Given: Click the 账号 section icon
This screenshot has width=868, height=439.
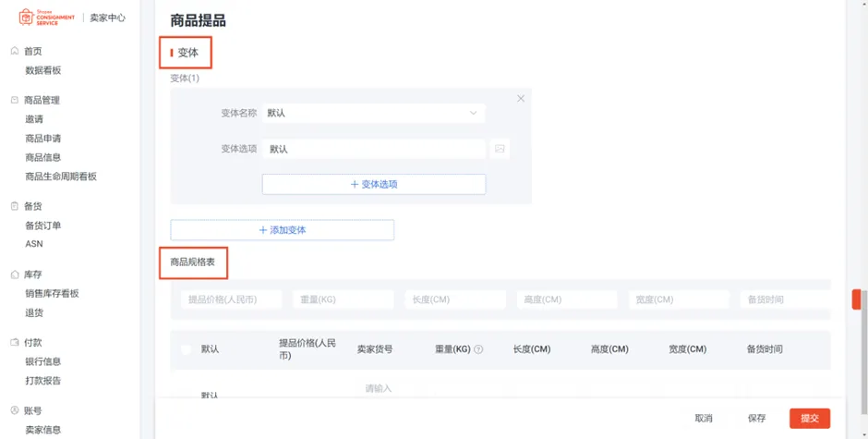Looking at the screenshot, I should [x=15, y=410].
